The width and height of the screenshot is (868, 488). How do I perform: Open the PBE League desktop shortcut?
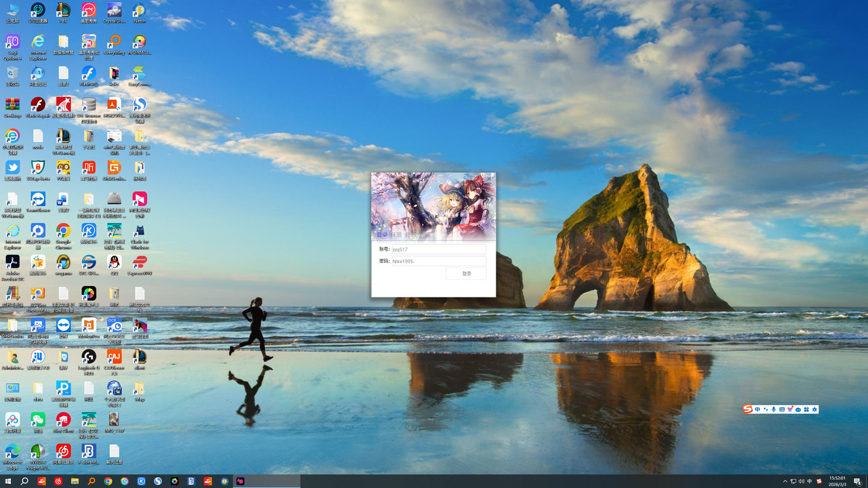click(x=63, y=13)
